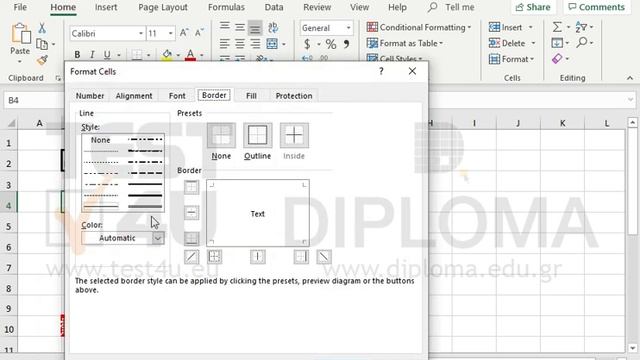
Task: Toggle Underline formatting
Action: [107, 55]
